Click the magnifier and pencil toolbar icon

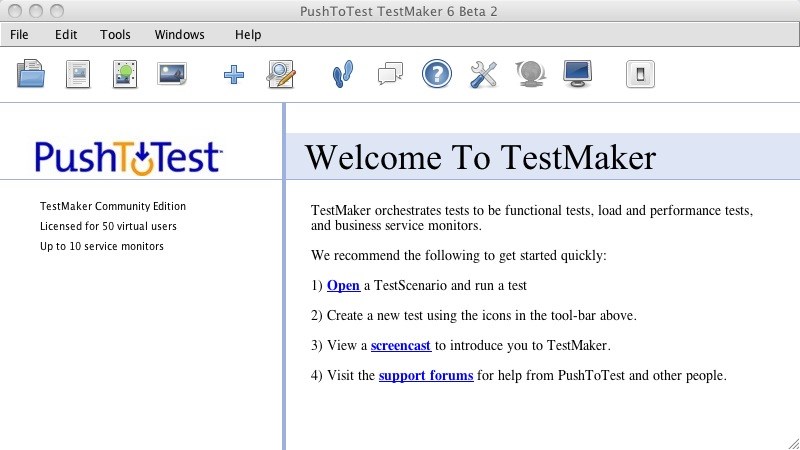[281, 74]
